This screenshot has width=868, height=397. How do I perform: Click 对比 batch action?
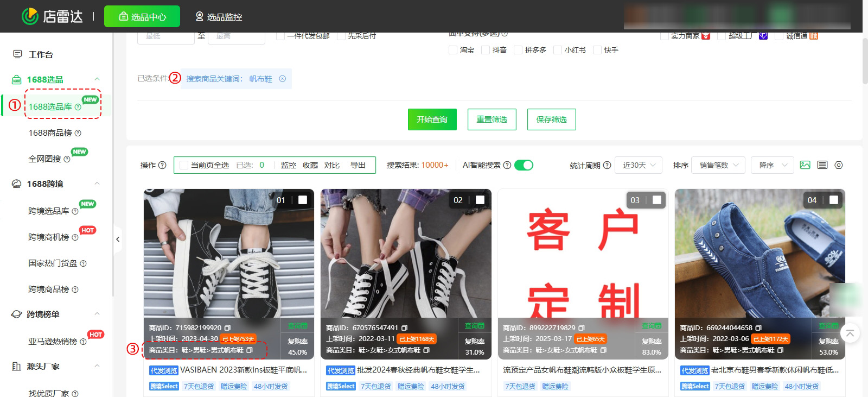[x=332, y=165]
